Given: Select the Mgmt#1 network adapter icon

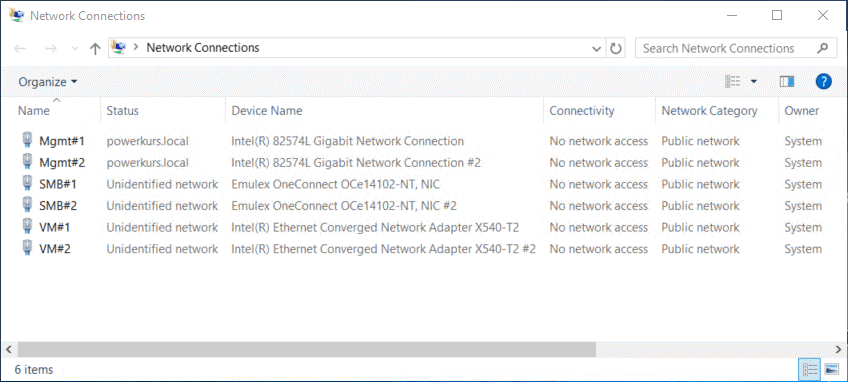Looking at the screenshot, I should tap(26, 140).
